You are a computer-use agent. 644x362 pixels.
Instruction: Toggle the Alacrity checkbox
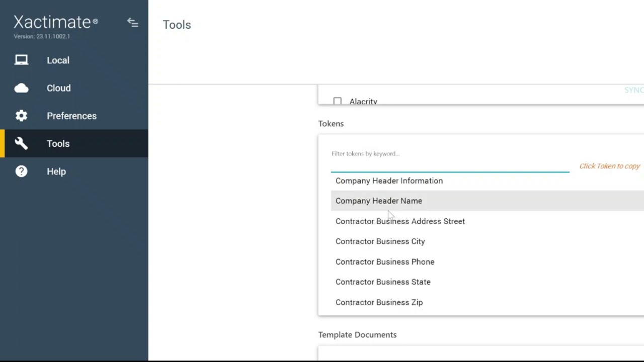(337, 101)
